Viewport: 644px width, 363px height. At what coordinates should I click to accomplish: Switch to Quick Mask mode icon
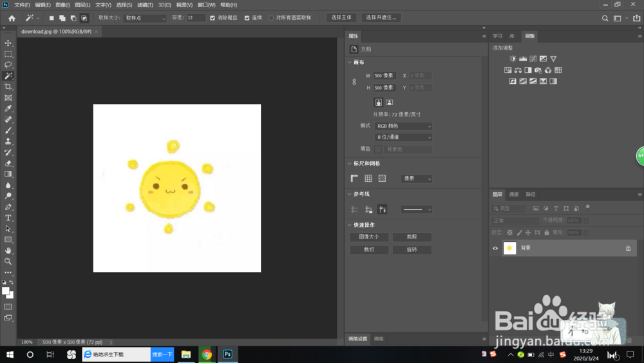(8, 307)
